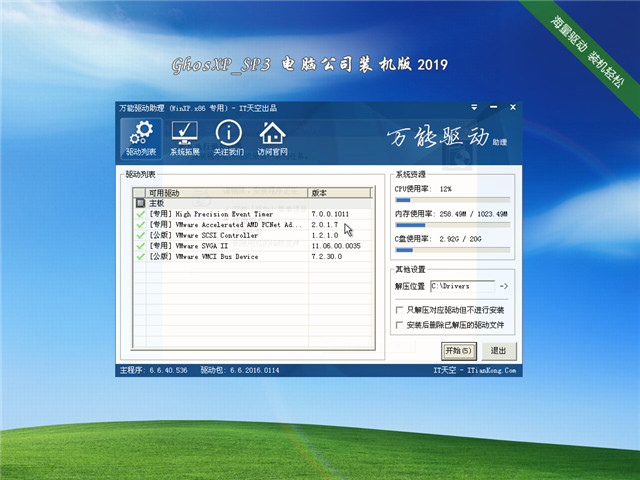Uncheck VMware Accelerated AMD PCNet driver
The image size is (640, 480).
[x=140, y=224]
